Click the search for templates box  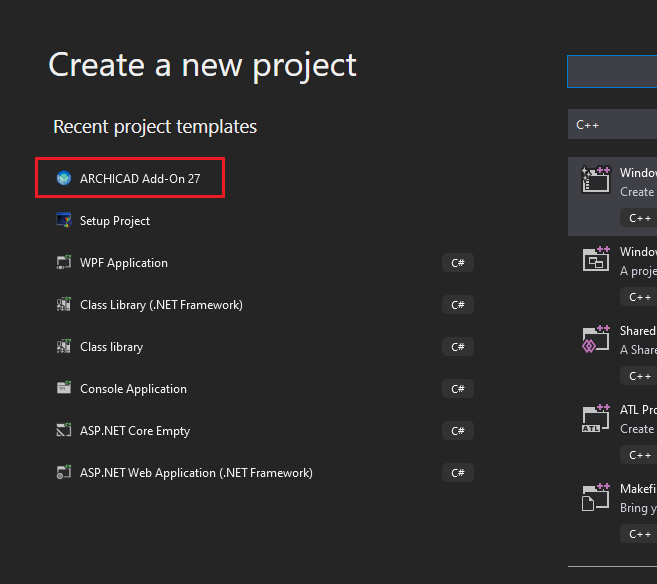[x=612, y=72]
